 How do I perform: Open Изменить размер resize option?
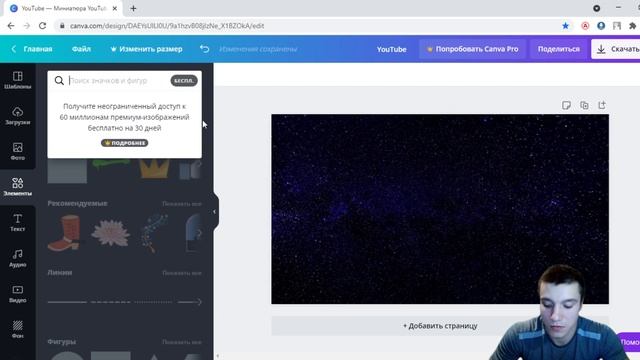pyautogui.click(x=147, y=49)
